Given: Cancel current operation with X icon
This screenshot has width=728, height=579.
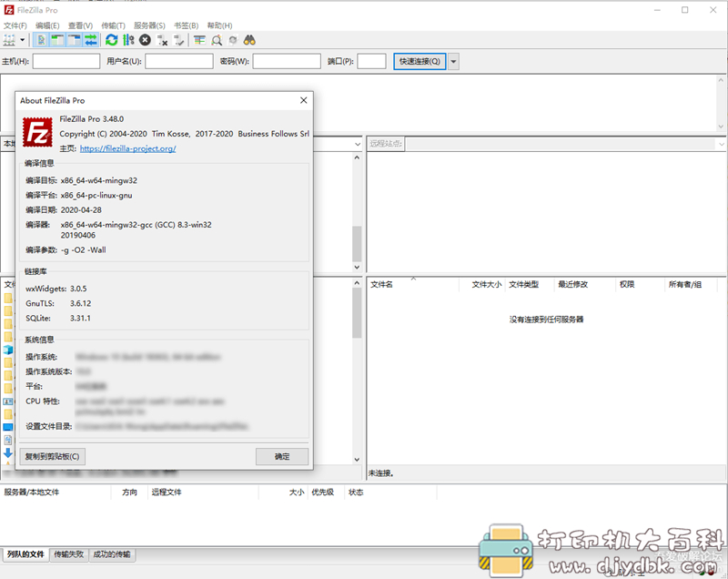Looking at the screenshot, I should tap(145, 40).
